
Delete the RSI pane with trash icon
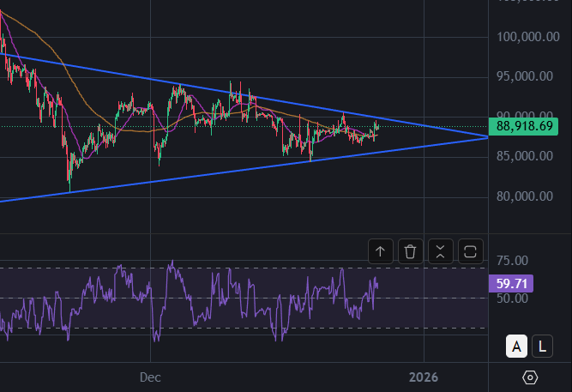411,251
